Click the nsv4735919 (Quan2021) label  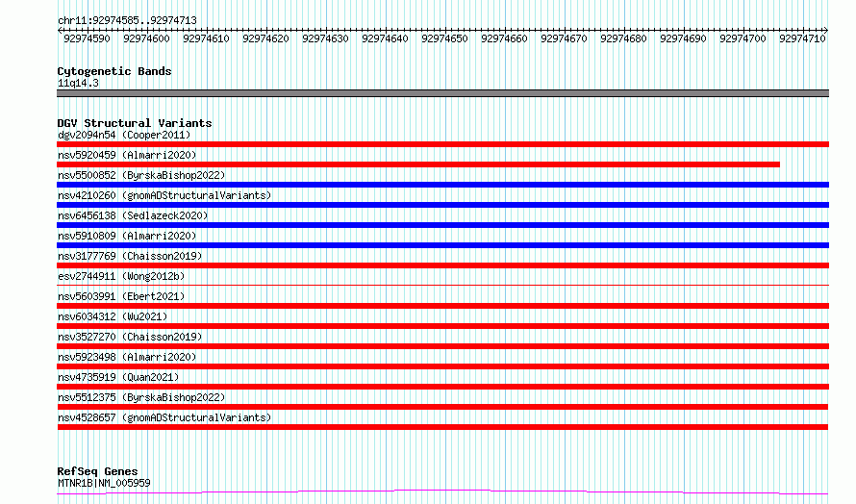pos(118,377)
